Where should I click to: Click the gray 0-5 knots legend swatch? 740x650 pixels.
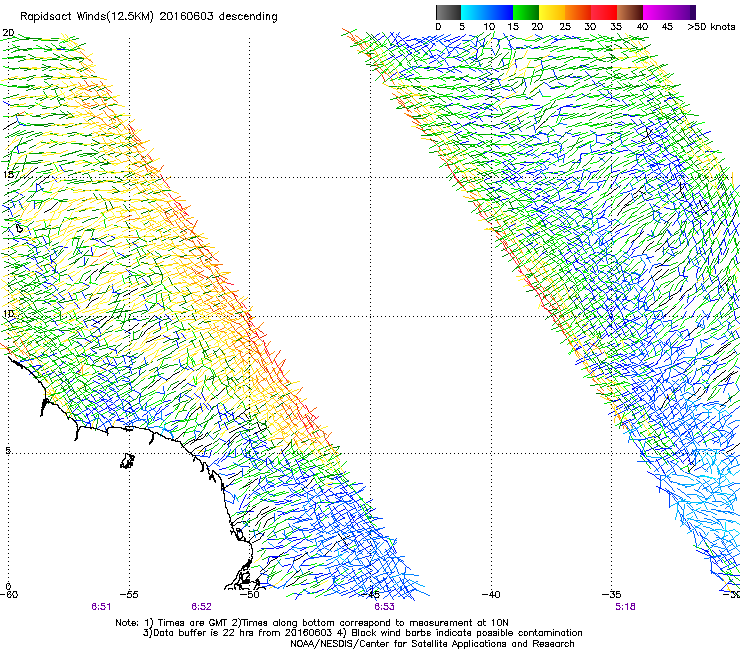coord(448,12)
